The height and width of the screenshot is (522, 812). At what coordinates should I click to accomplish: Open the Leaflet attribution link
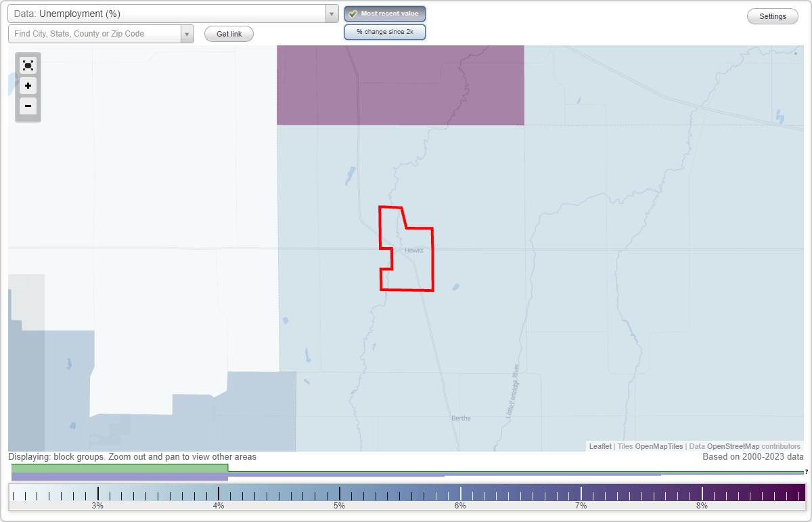(x=599, y=446)
